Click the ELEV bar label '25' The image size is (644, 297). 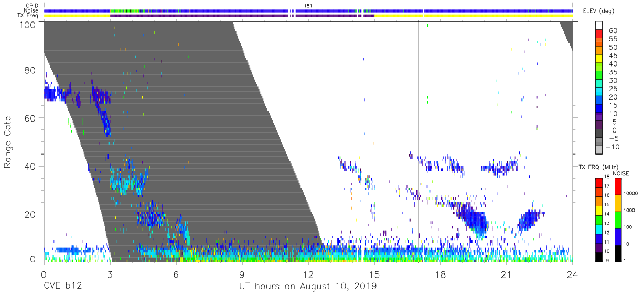click(613, 89)
